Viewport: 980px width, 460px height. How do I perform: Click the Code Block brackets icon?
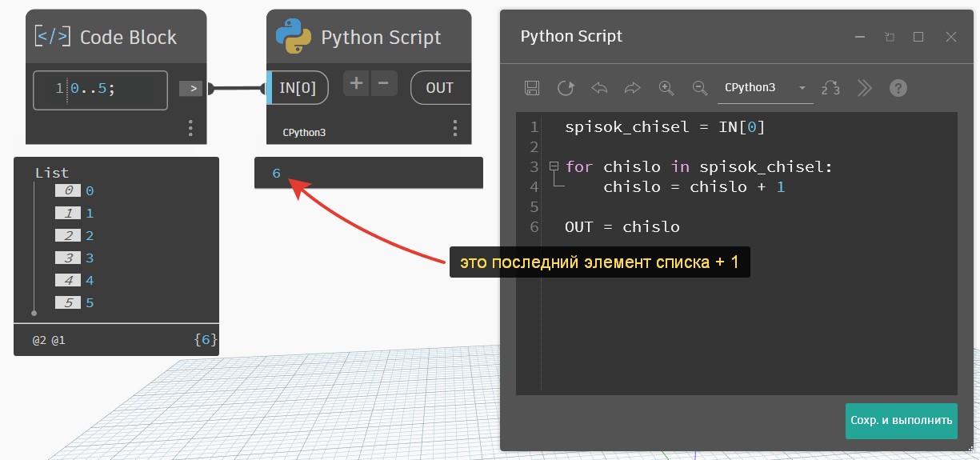(x=54, y=37)
